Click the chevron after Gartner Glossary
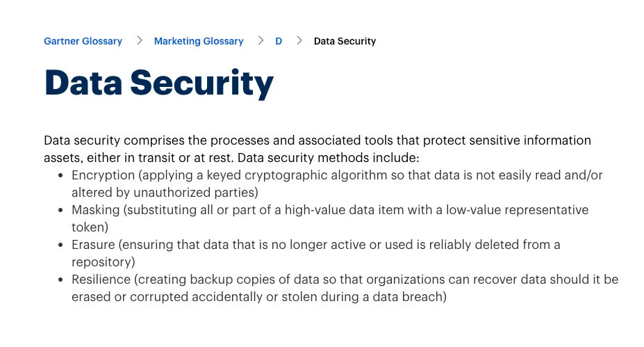 (x=139, y=40)
